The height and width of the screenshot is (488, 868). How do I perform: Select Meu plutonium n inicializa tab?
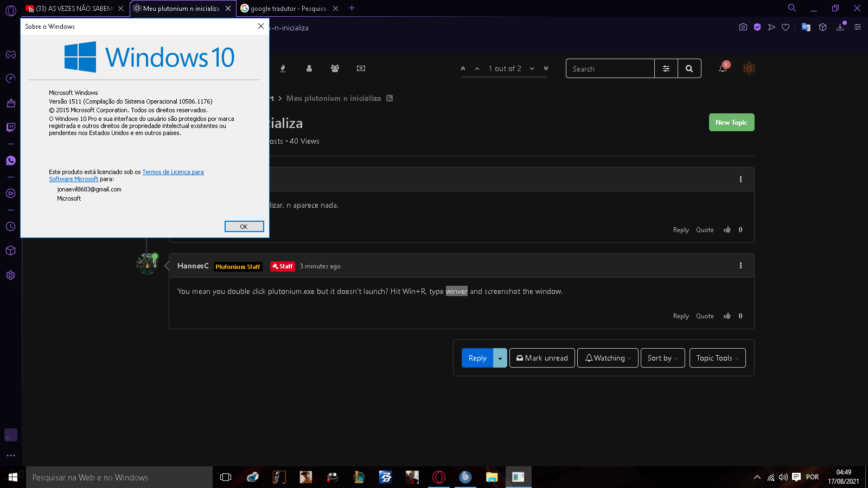pos(181,8)
